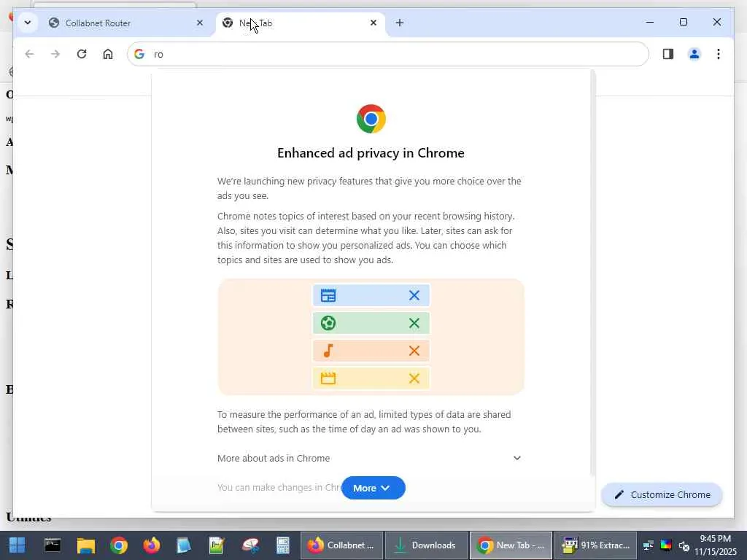This screenshot has width=747, height=560.
Task: Click the network tray icon
Action: pos(648,545)
